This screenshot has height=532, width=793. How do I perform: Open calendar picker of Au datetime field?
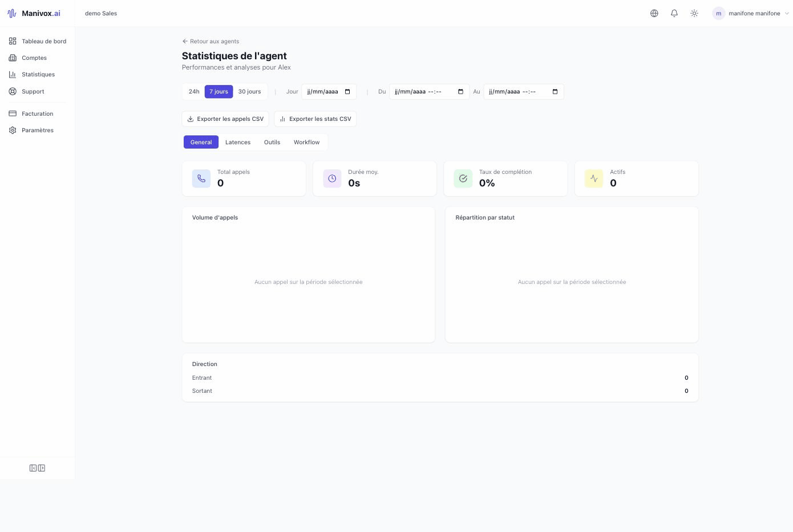click(x=555, y=92)
